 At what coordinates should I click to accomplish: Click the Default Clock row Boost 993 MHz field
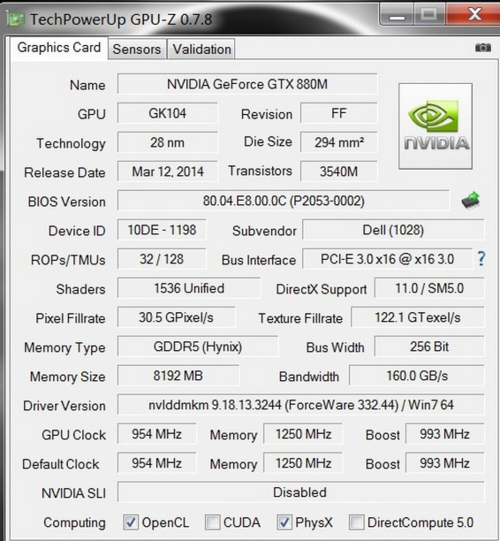tap(444, 463)
